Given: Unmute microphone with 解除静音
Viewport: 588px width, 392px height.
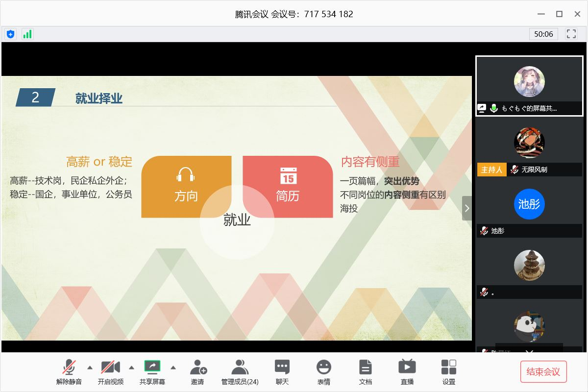Looking at the screenshot, I should [69, 371].
